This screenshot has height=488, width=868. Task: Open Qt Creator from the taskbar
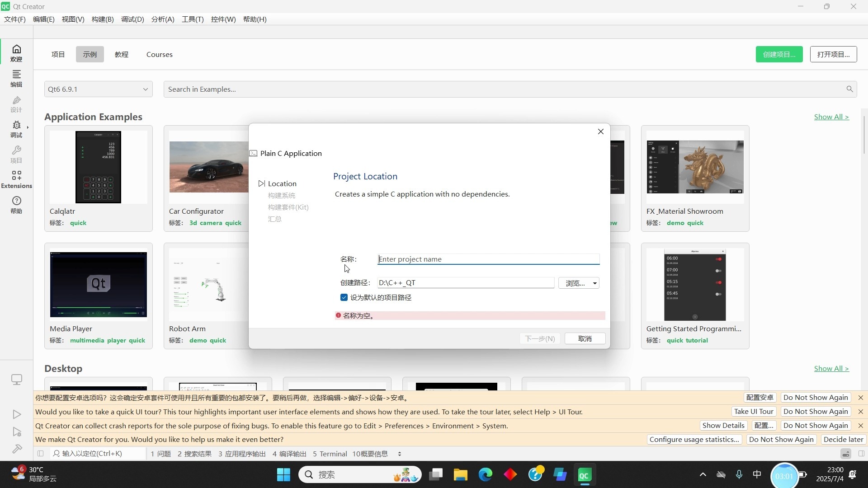tap(585, 475)
